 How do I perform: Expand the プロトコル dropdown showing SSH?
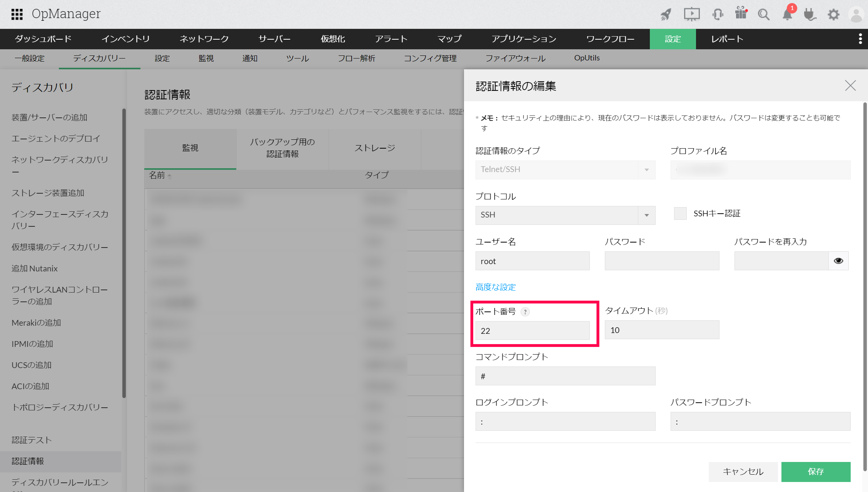point(646,215)
